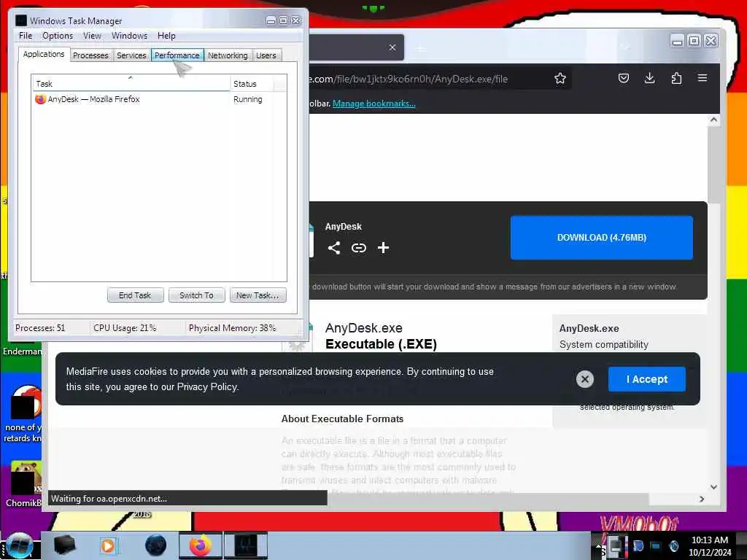Select the Applications tab

pos(44,54)
